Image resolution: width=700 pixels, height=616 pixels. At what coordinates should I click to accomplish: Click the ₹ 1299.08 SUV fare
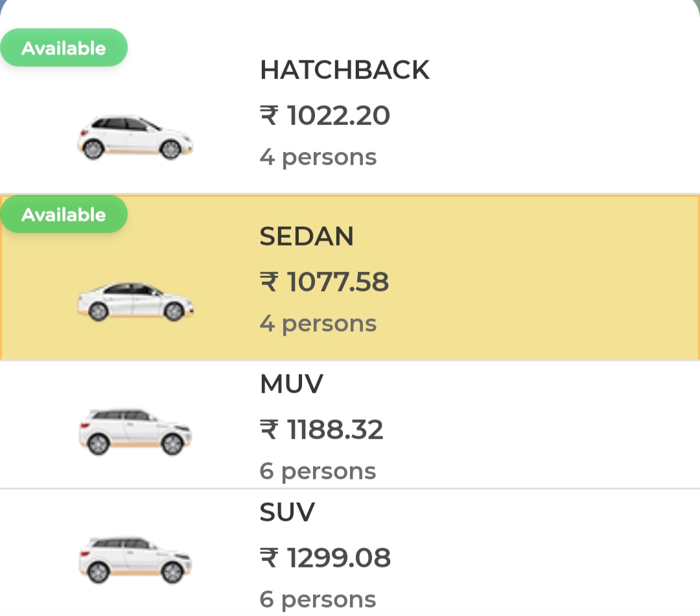(325, 558)
